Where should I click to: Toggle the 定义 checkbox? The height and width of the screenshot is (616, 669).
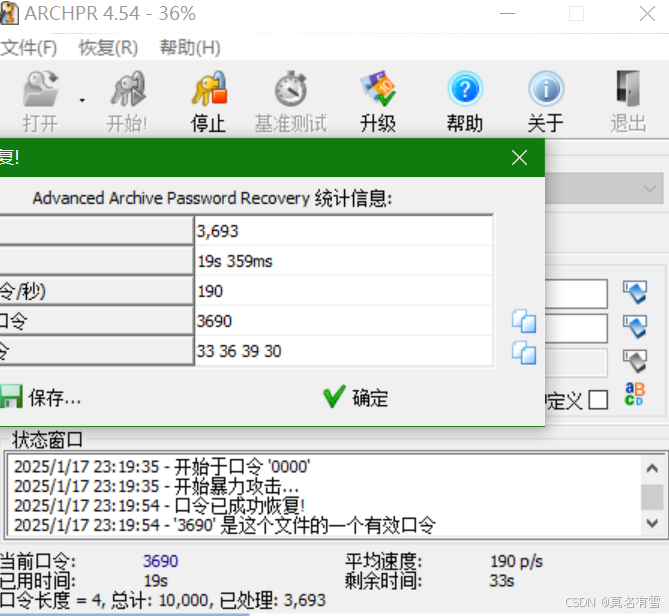[x=598, y=400]
